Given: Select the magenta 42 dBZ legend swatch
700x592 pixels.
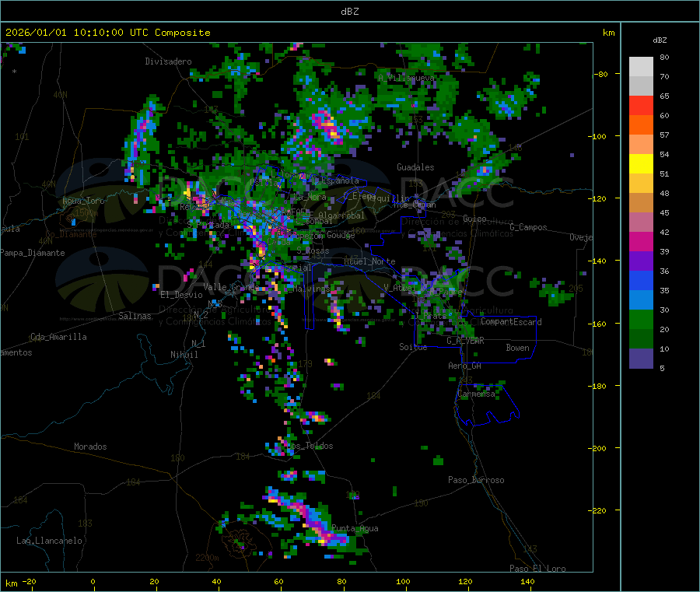Looking at the screenshot, I should (641, 241).
